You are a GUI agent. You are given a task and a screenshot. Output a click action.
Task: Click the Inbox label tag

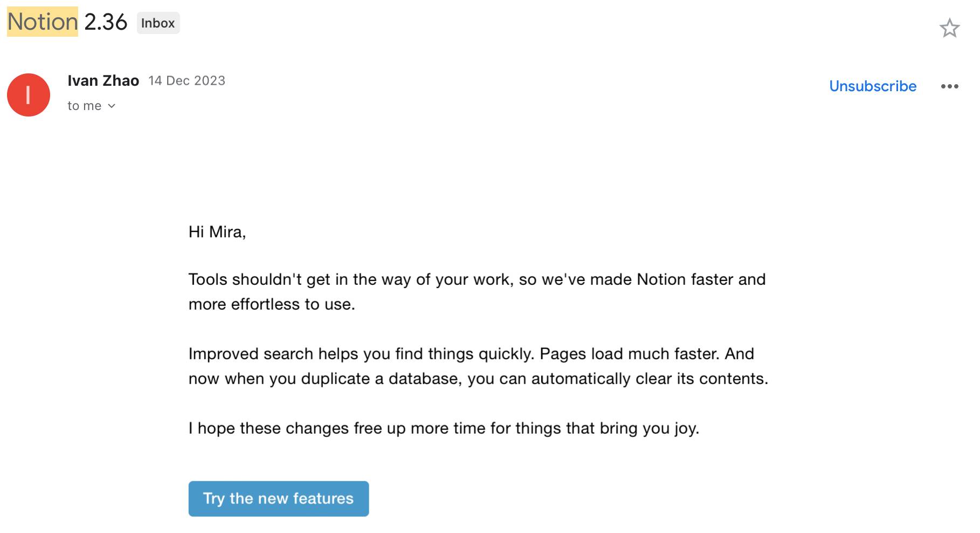pos(158,23)
